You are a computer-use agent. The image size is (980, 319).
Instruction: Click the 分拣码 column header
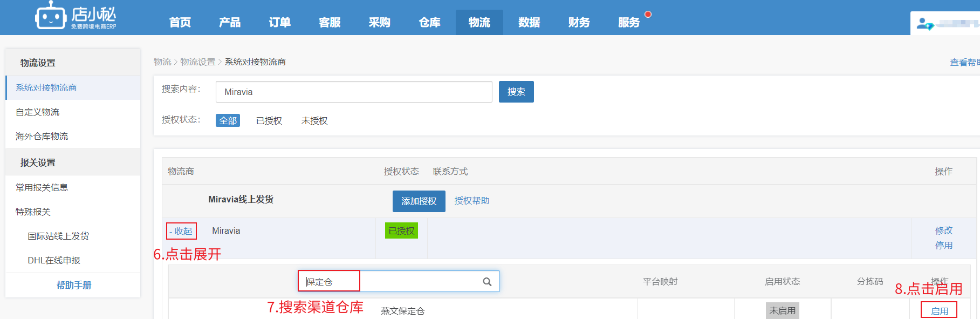tap(870, 282)
